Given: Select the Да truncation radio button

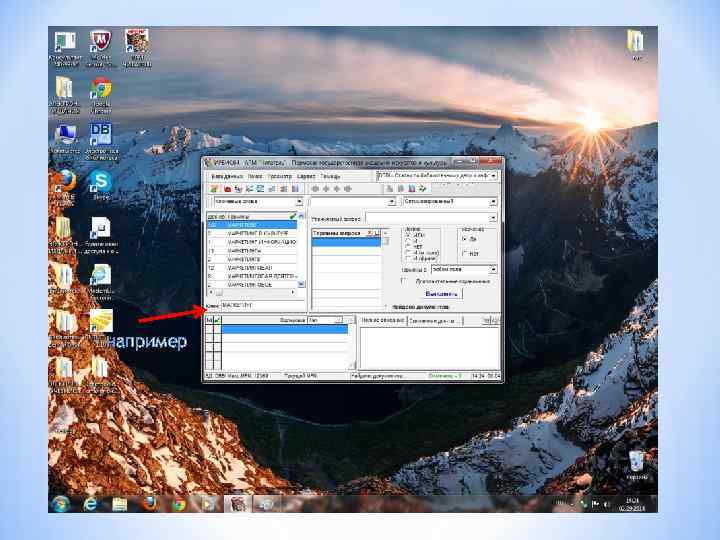Looking at the screenshot, I should (x=464, y=239).
